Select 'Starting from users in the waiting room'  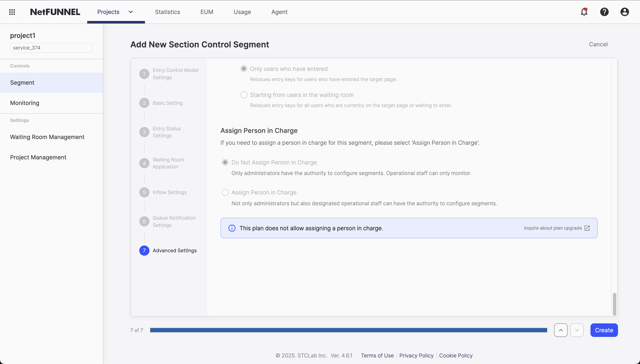coord(244,95)
